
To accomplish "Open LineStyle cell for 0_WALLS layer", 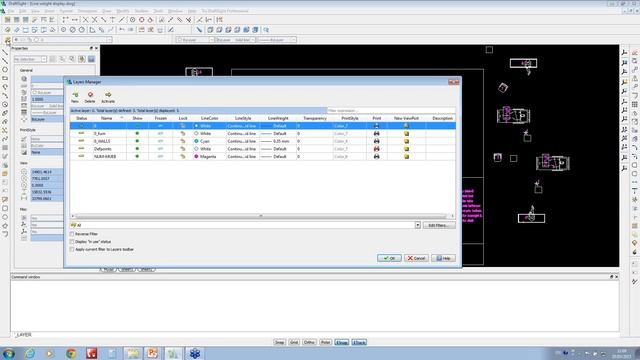I will 242,141.
